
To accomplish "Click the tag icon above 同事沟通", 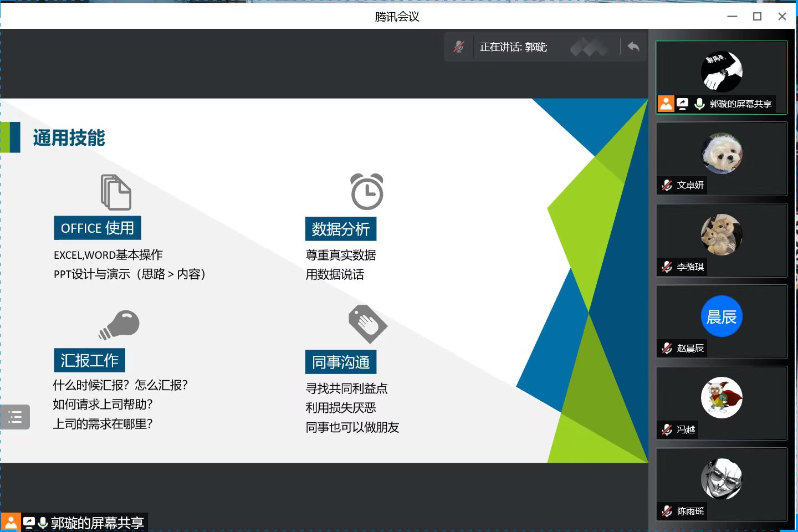I will (x=367, y=324).
